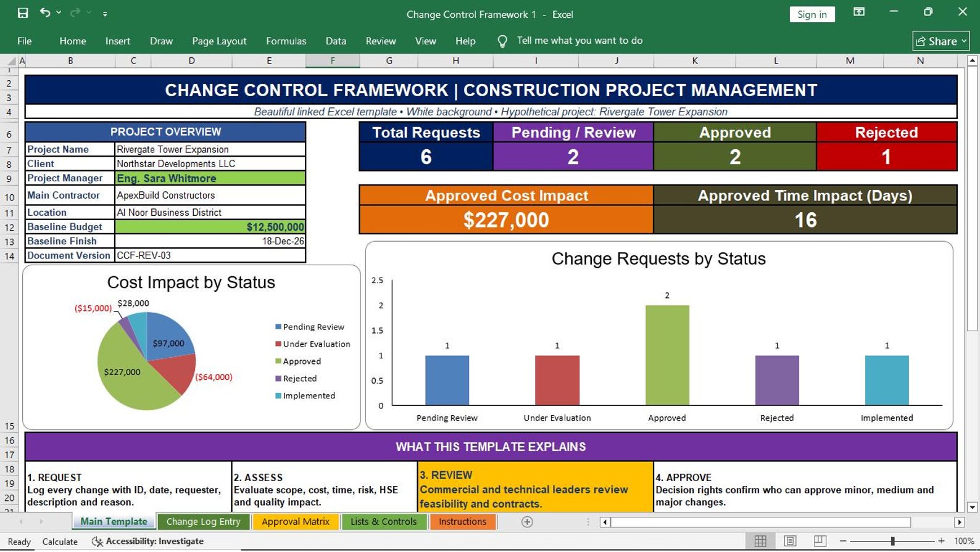Select the 18-Dec-26 baseline finish cell
This screenshot has height=552, width=980.
tap(210, 241)
